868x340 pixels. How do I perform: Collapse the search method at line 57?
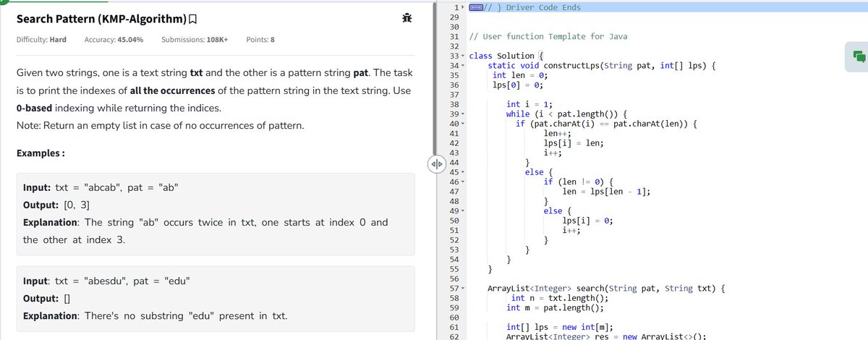(x=462, y=288)
